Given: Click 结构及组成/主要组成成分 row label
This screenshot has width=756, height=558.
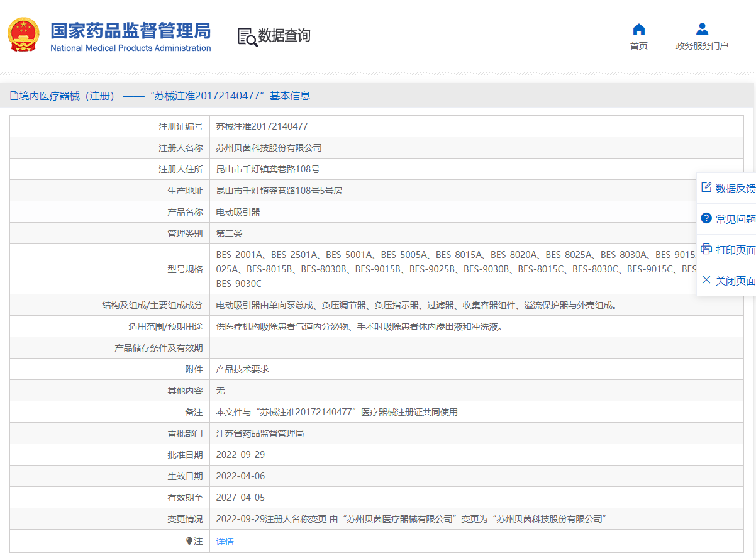Looking at the screenshot, I should 152,305.
